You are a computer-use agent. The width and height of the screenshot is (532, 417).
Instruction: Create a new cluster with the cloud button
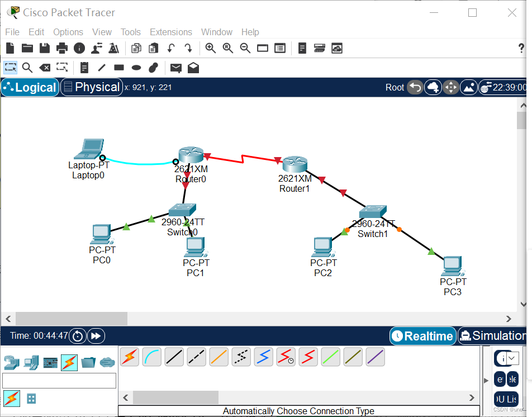pyautogui.click(x=433, y=88)
